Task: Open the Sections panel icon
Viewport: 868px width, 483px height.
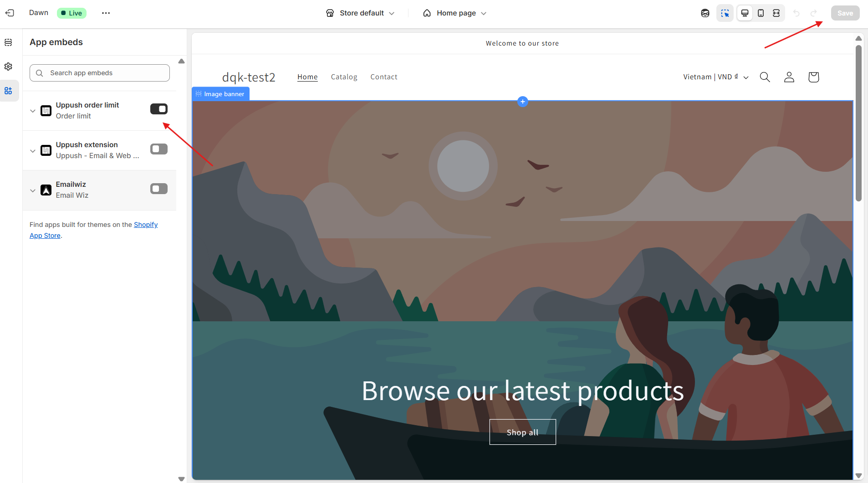Action: (8, 42)
